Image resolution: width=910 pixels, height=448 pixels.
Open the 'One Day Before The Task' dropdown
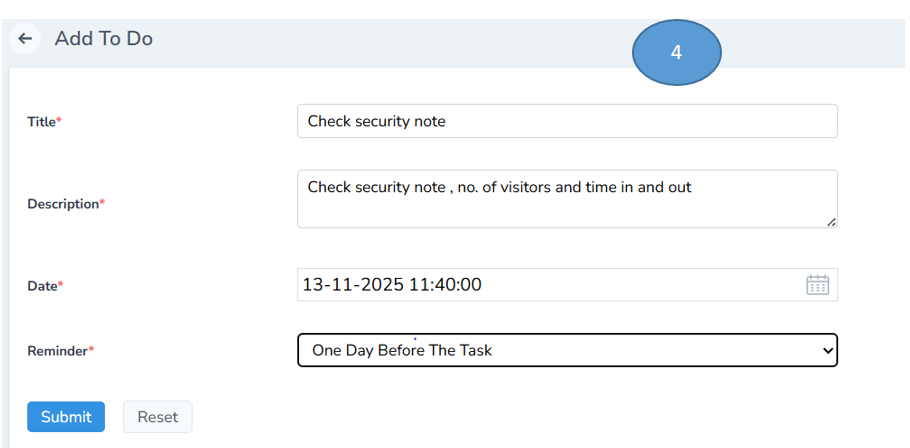pyautogui.click(x=566, y=351)
